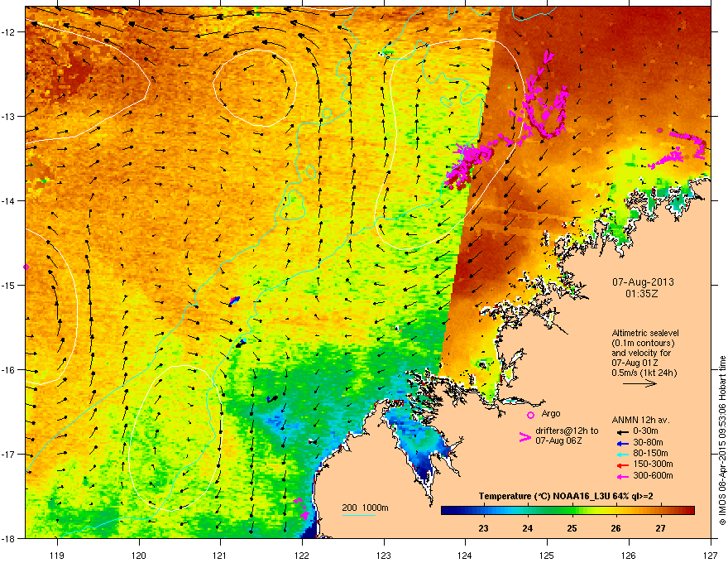728x563 pixels.
Task: Select the 07-Aug-2013 date label
Action: [643, 282]
